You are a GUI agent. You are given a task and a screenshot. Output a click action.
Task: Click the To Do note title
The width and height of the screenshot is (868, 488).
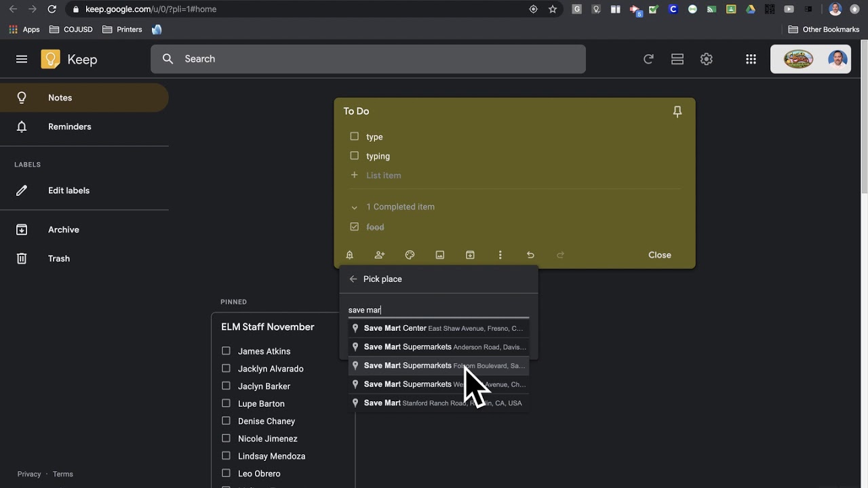pyautogui.click(x=356, y=111)
